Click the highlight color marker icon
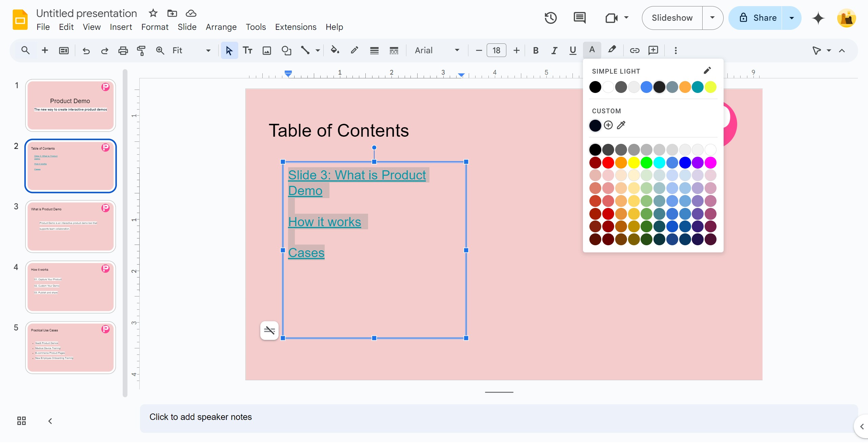The width and height of the screenshot is (868, 443). pos(612,50)
